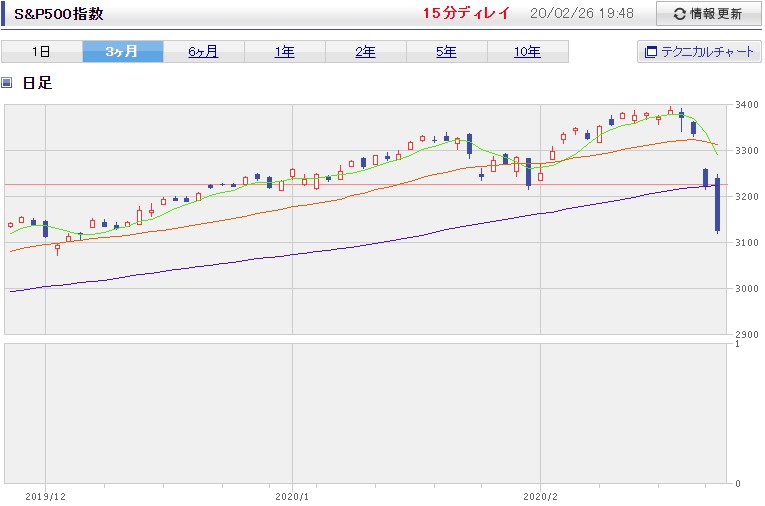765x506 pixels.
Task: Switch to the 5年 period tab
Action: (x=446, y=52)
